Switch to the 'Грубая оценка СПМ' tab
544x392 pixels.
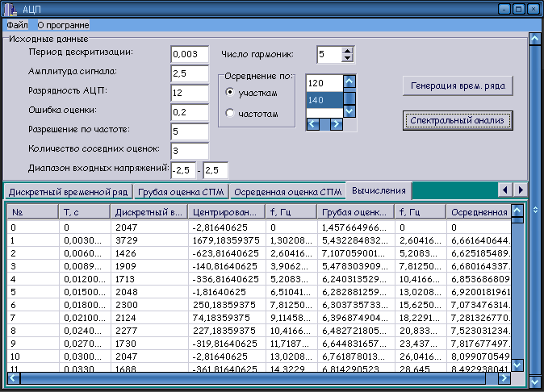tap(181, 192)
